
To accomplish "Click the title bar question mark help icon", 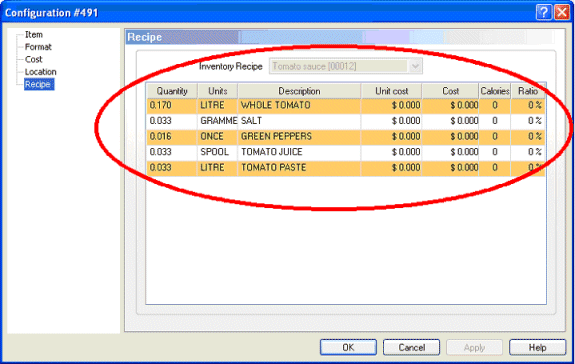I will (x=544, y=13).
